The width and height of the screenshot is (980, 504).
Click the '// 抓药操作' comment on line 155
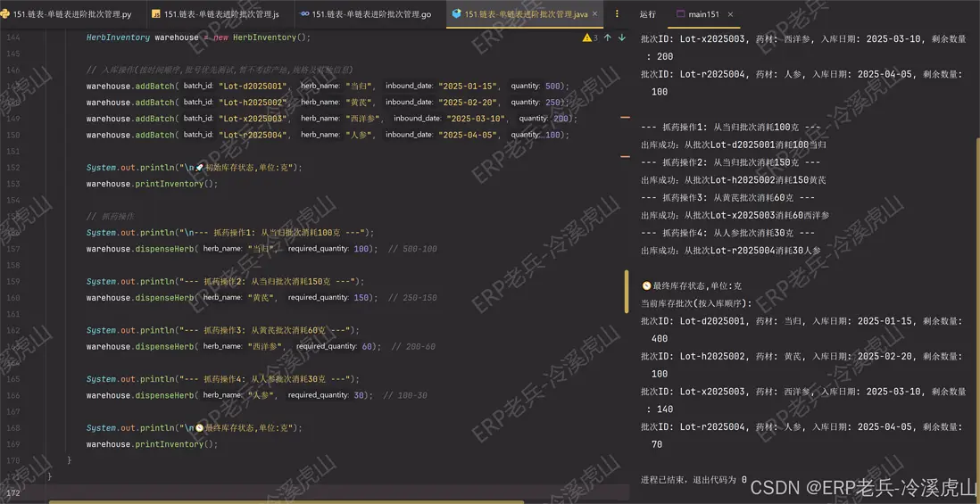point(110,216)
